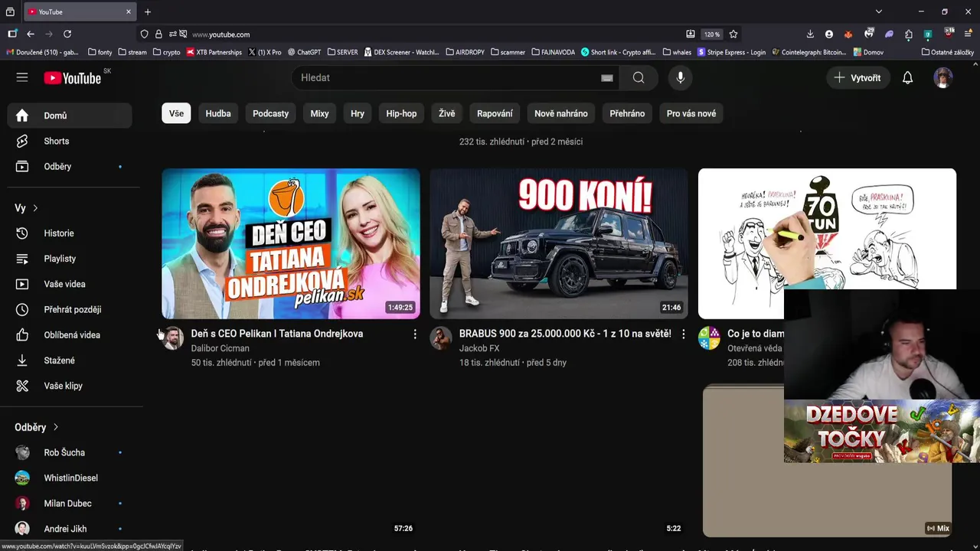This screenshot has width=980, height=551.
Task: Click the search magnifier button
Action: pyautogui.click(x=639, y=77)
